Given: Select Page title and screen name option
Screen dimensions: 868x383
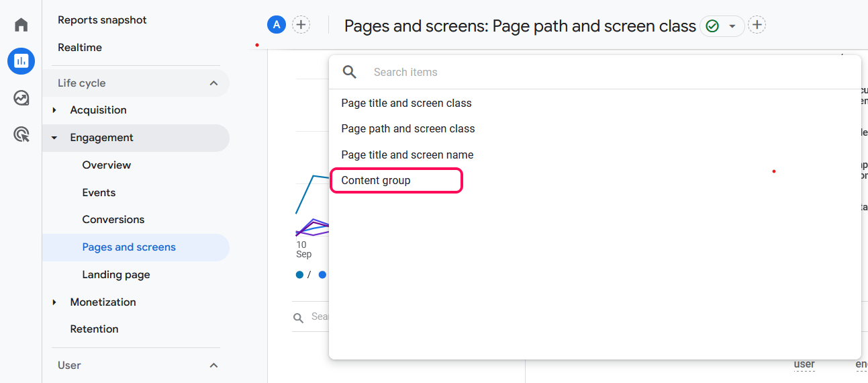Looking at the screenshot, I should coord(407,155).
